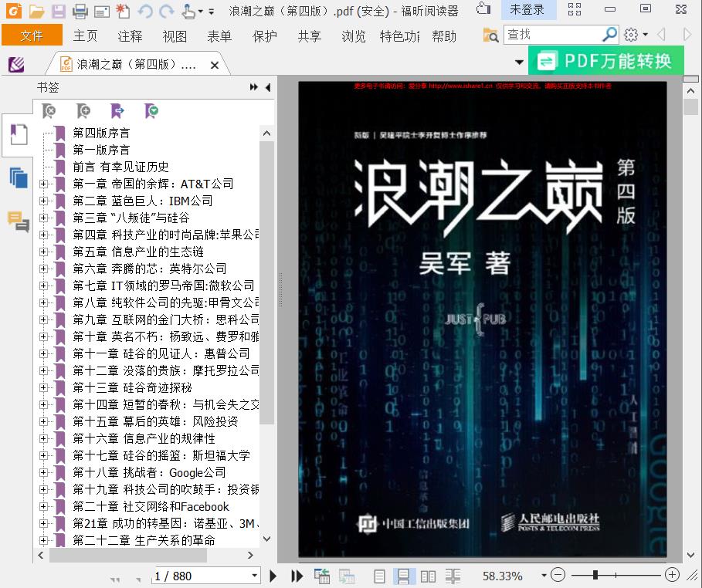Click the purple bookmark arrow icon
702x588 pixels.
click(117, 110)
